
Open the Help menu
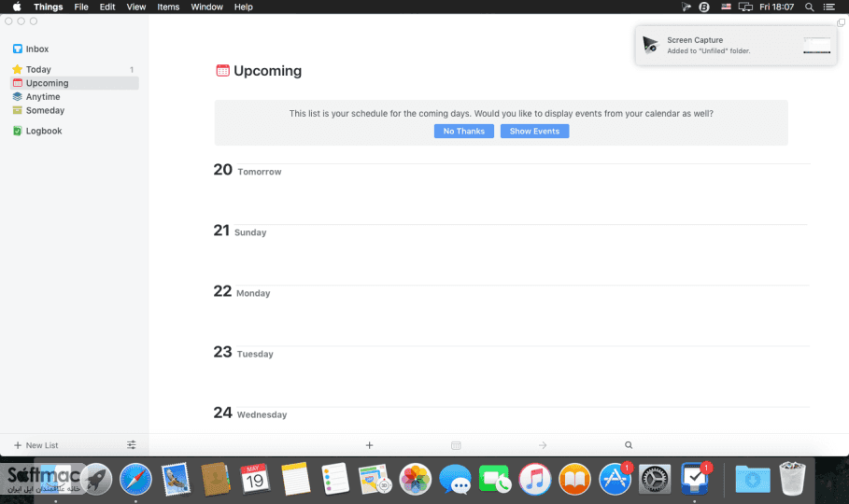point(244,7)
